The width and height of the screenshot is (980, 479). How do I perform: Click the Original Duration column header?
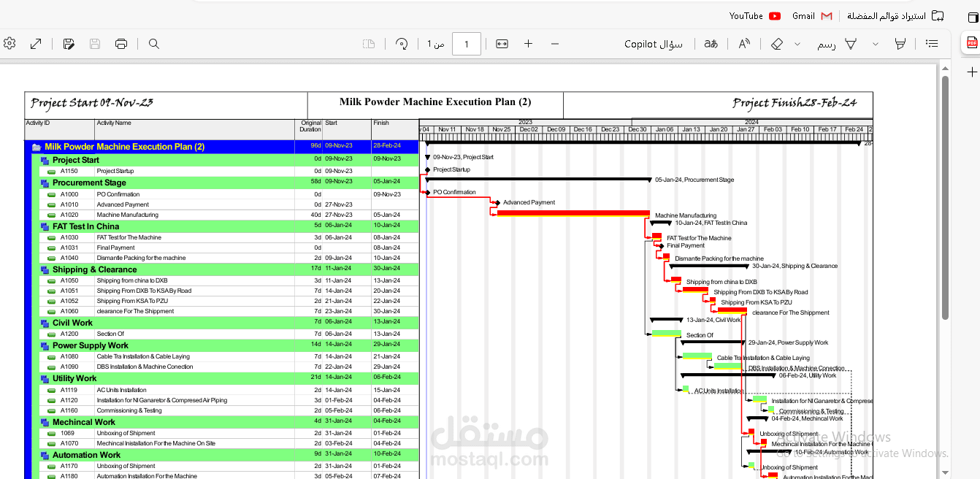click(310, 126)
